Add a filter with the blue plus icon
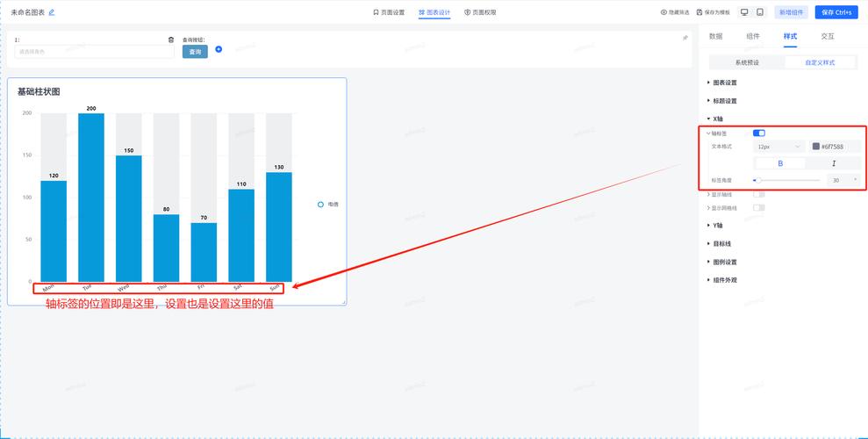868x439 pixels. click(x=219, y=49)
